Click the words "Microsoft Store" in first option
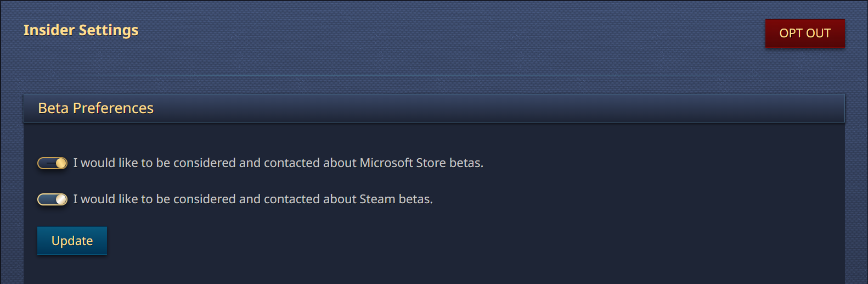Viewport: 868px width, 284px height. tap(402, 163)
